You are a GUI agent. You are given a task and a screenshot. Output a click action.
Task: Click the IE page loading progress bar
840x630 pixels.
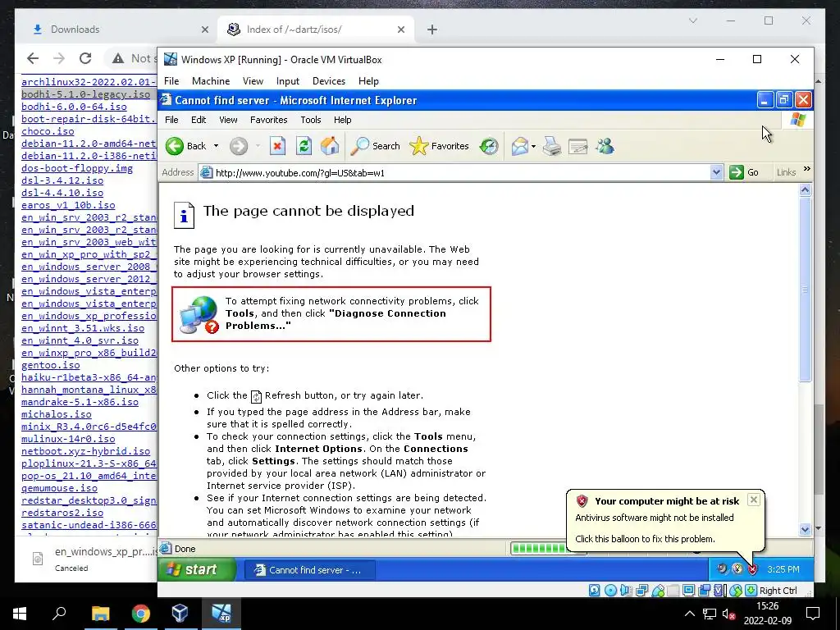click(x=538, y=548)
